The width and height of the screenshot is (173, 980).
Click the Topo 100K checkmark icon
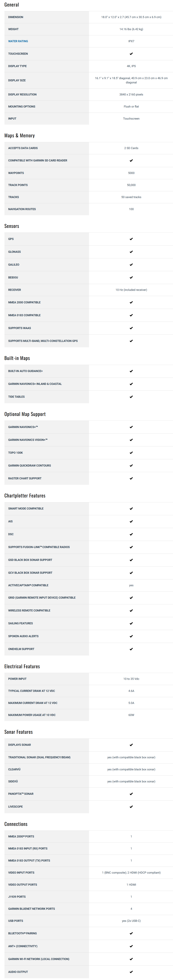[x=131, y=453]
